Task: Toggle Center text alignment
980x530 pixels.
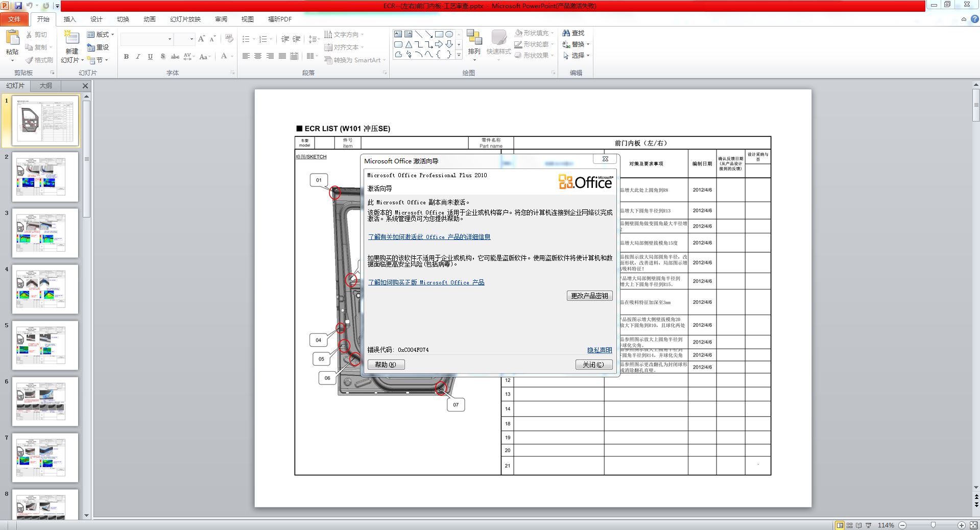Action: pyautogui.click(x=258, y=56)
